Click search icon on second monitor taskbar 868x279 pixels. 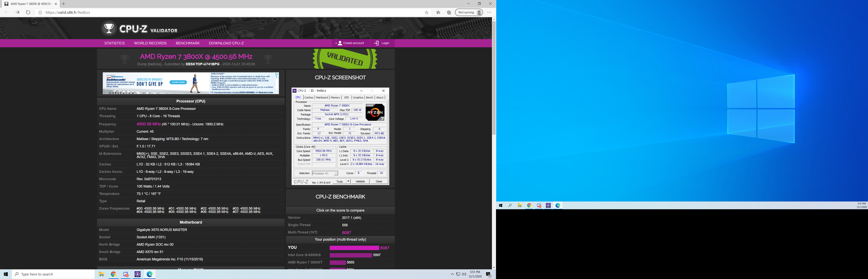pos(510,206)
